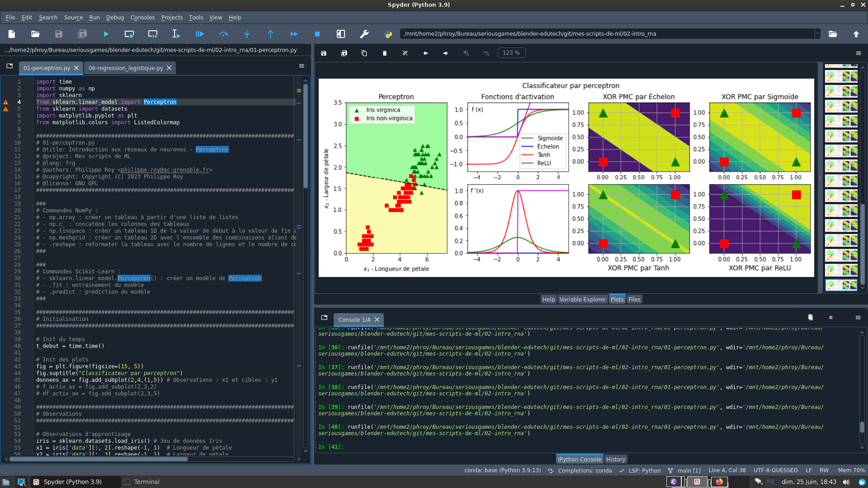Open the Consoles menu
The width and height of the screenshot is (868, 488).
(142, 17)
